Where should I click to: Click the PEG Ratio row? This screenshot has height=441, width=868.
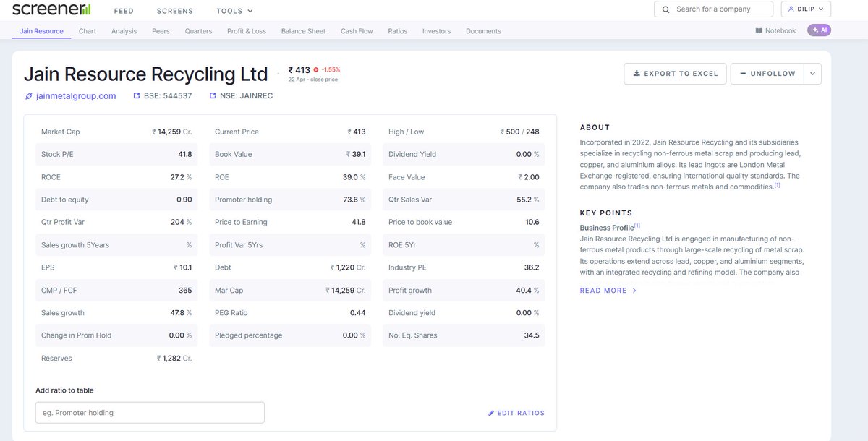[x=290, y=313]
